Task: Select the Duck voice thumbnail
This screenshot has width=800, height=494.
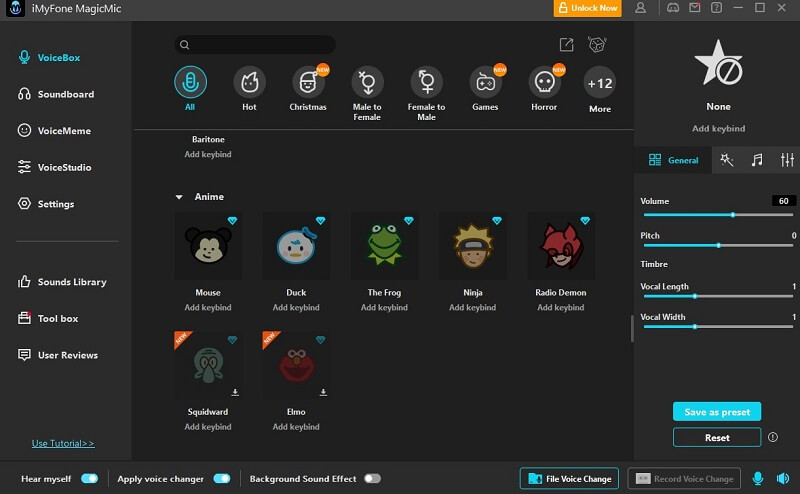Action: click(x=296, y=246)
